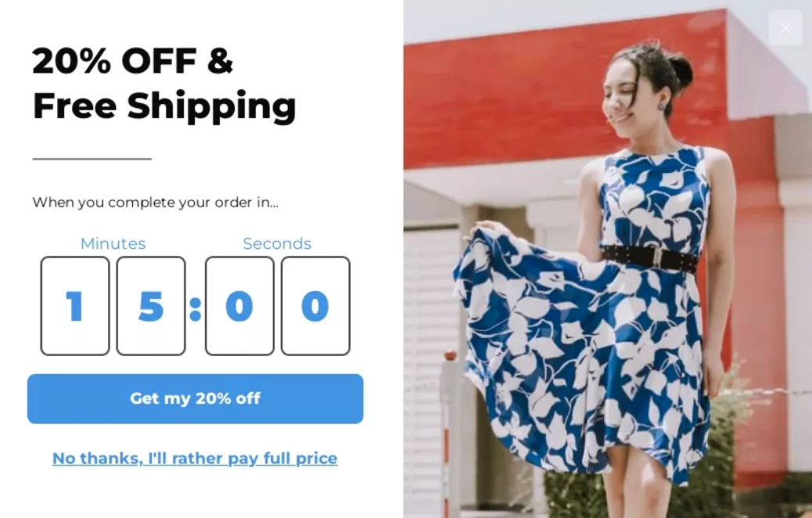Click the second minutes digit showing 5
Screen dimensions: 812x518
click(x=151, y=306)
